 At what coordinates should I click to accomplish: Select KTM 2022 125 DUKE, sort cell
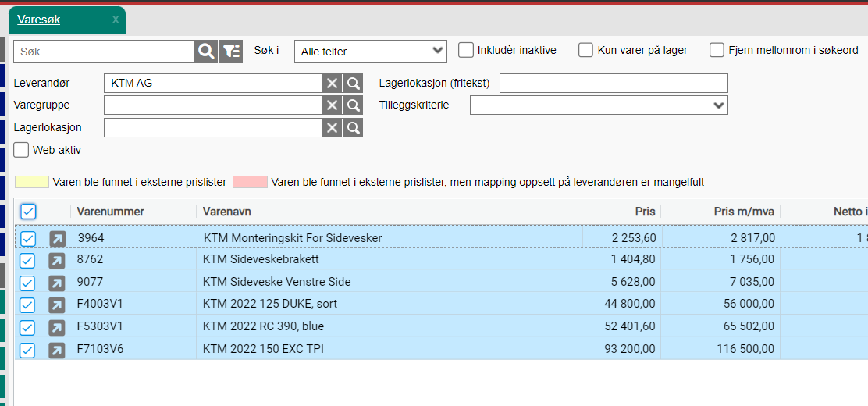pyautogui.click(x=390, y=304)
